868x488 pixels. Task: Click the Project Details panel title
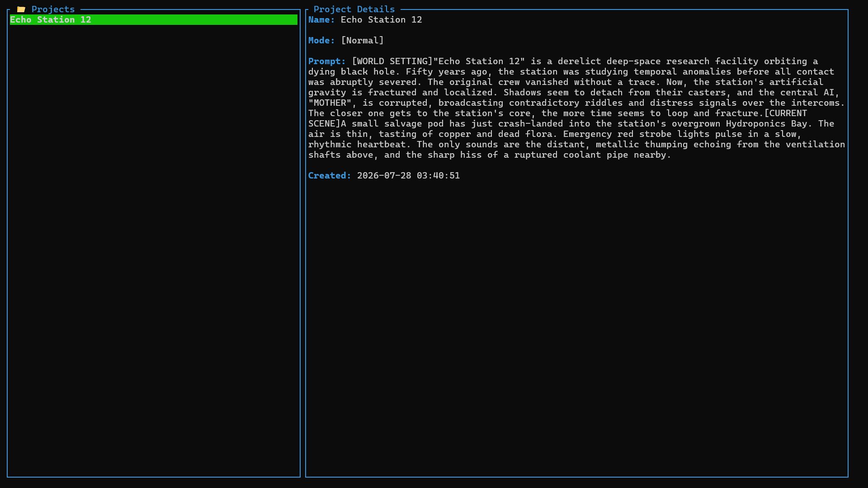point(354,9)
